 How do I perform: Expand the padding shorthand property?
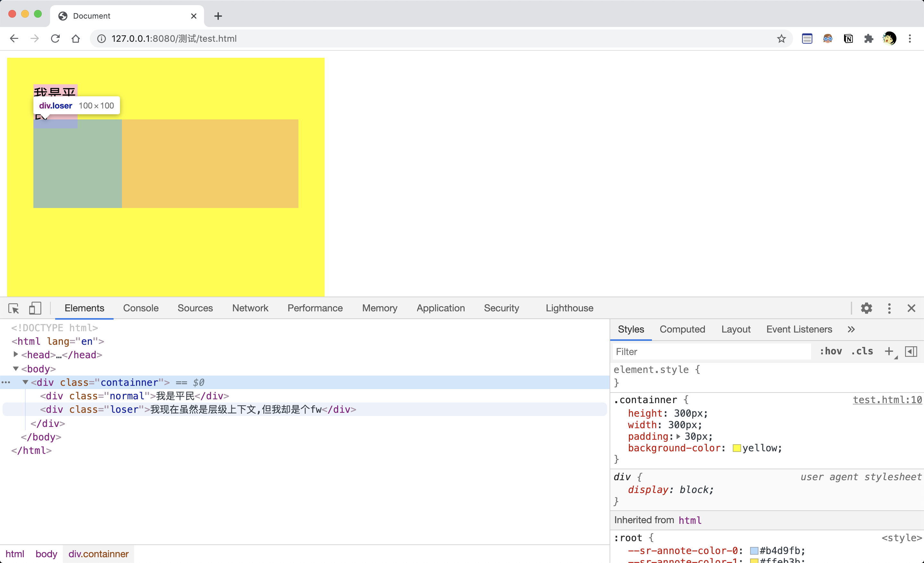[678, 437]
